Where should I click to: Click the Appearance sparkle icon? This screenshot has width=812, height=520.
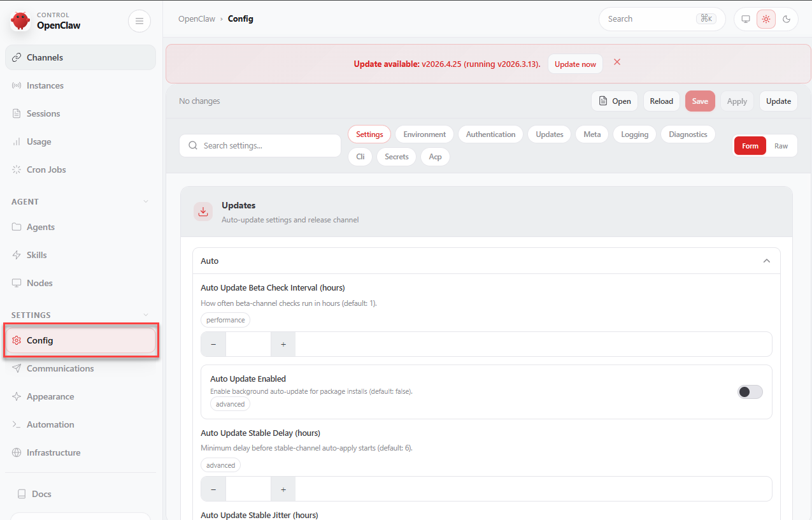(x=17, y=396)
